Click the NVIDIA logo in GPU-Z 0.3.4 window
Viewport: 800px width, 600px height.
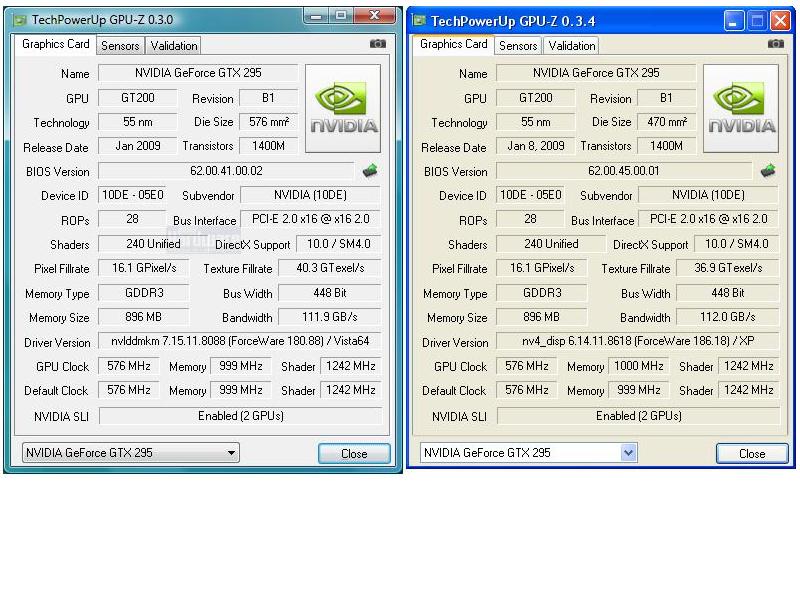click(x=741, y=108)
